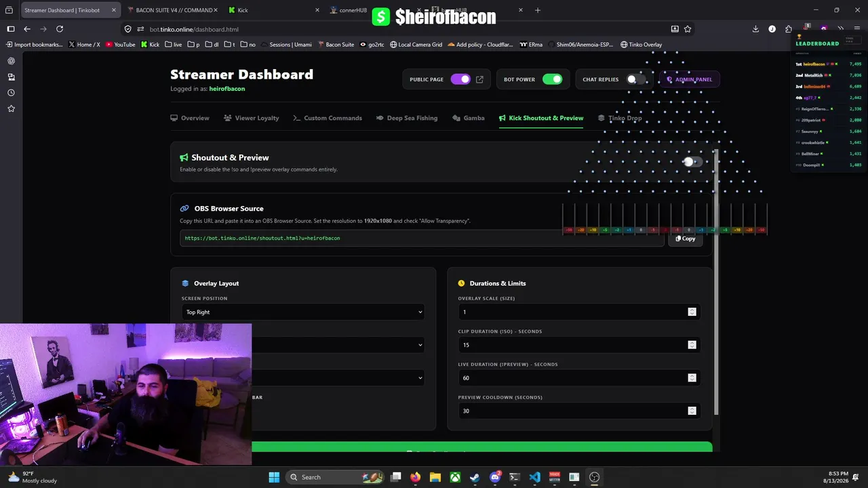Screen dimensions: 868x488
Task: Open OBS Studio from the taskbar
Action: click(x=594, y=477)
